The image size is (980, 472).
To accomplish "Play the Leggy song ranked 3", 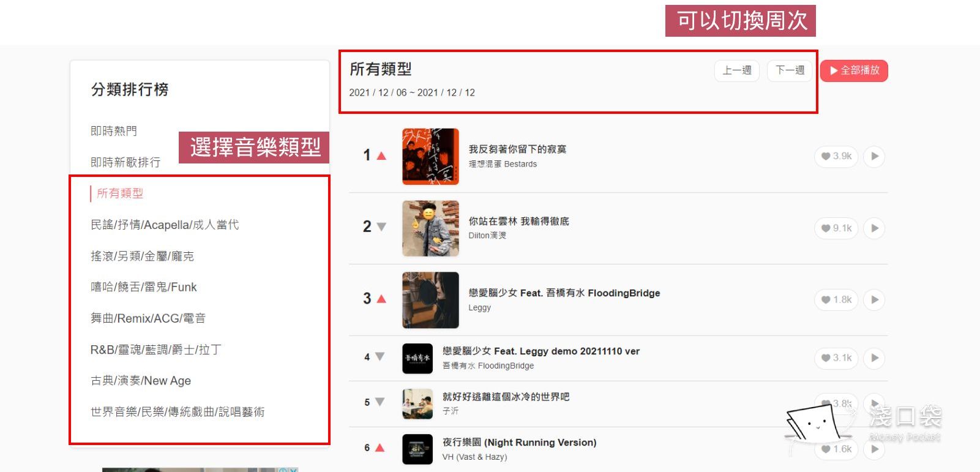I will [874, 299].
